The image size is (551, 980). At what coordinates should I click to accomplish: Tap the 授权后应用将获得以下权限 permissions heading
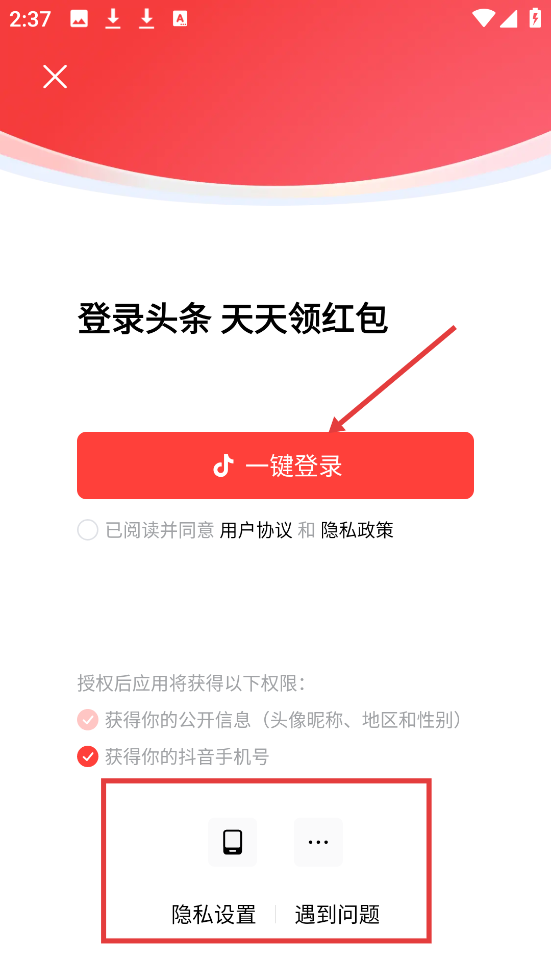[192, 683]
